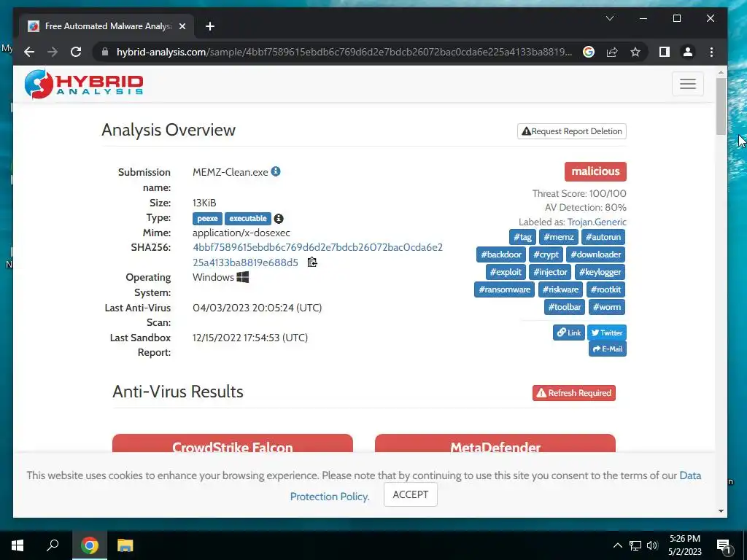Click the #injector hashtag badge
747x560 pixels.
point(550,273)
